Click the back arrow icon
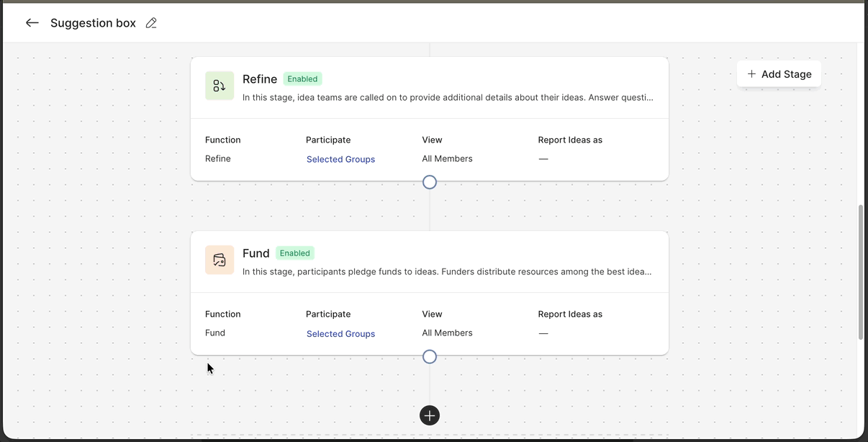This screenshot has height=442, width=868. coord(32,23)
